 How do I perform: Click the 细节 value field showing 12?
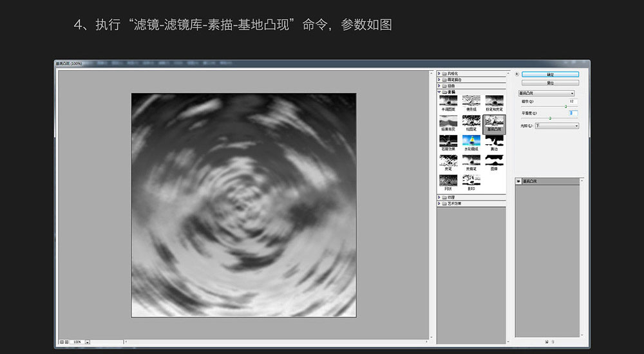[573, 102]
